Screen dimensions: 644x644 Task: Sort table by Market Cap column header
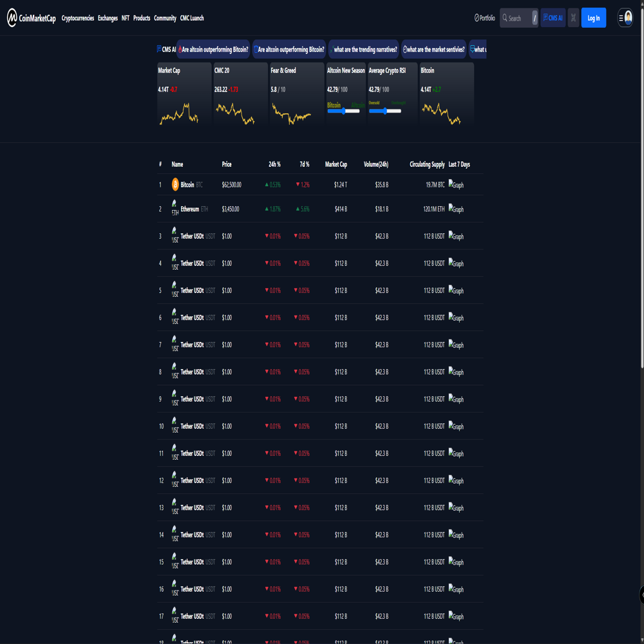coord(336,164)
